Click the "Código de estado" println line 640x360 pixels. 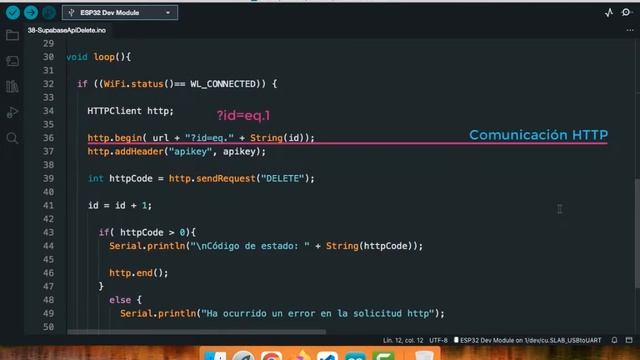(266, 246)
